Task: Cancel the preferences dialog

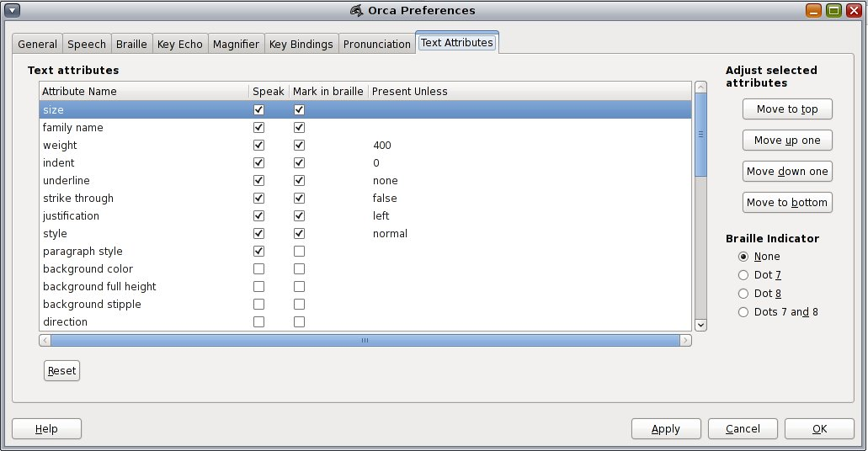Action: pos(743,429)
